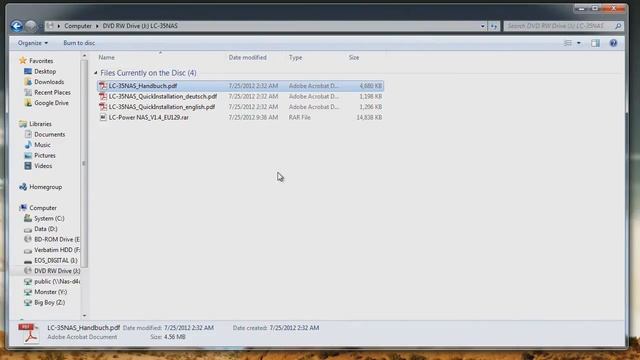Open the Documents library
The image size is (640, 360).
(49, 135)
